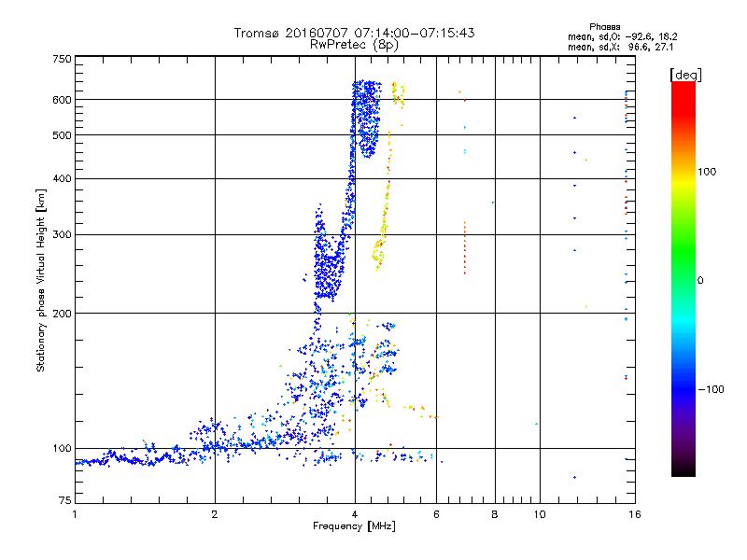Click the phase colorbar gradient
Screen dimensions: 747x560
[684, 278]
